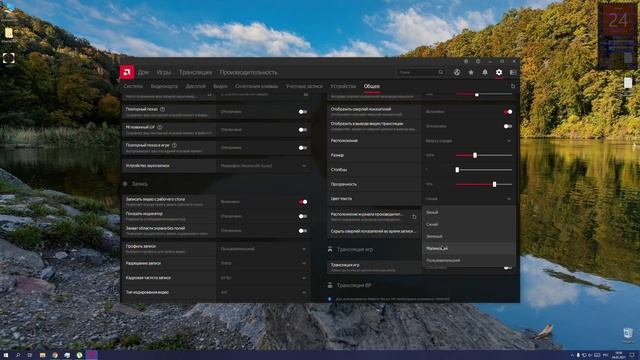Viewport: 640px width, 360px height.
Task: Click the Размер slider handle
Action: [475, 155]
